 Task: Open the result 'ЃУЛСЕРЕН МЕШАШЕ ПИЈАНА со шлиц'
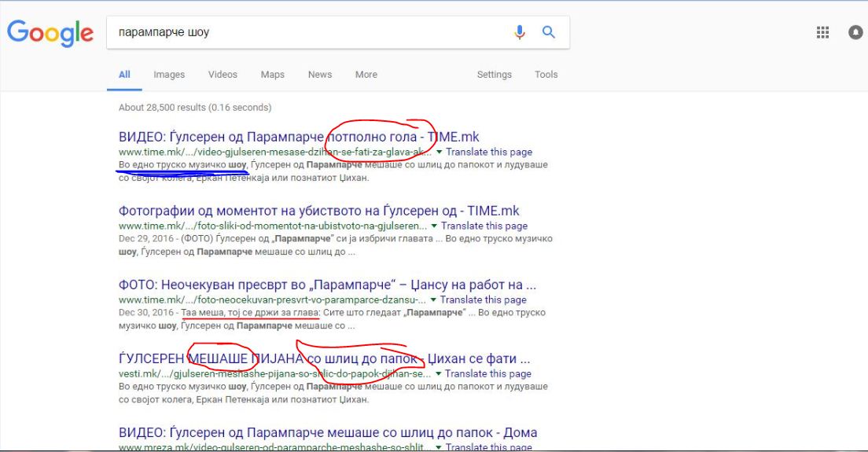(325, 358)
